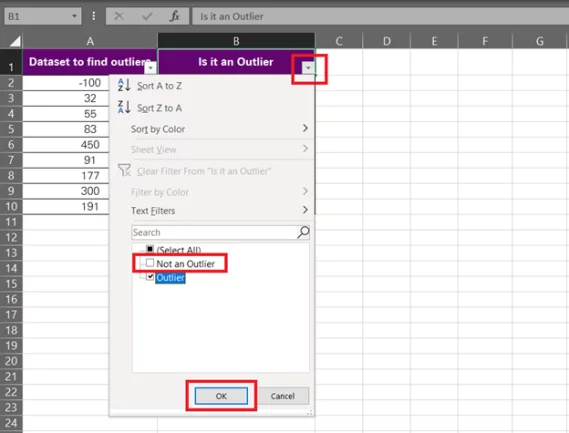Click cell containing 91

tap(66, 160)
